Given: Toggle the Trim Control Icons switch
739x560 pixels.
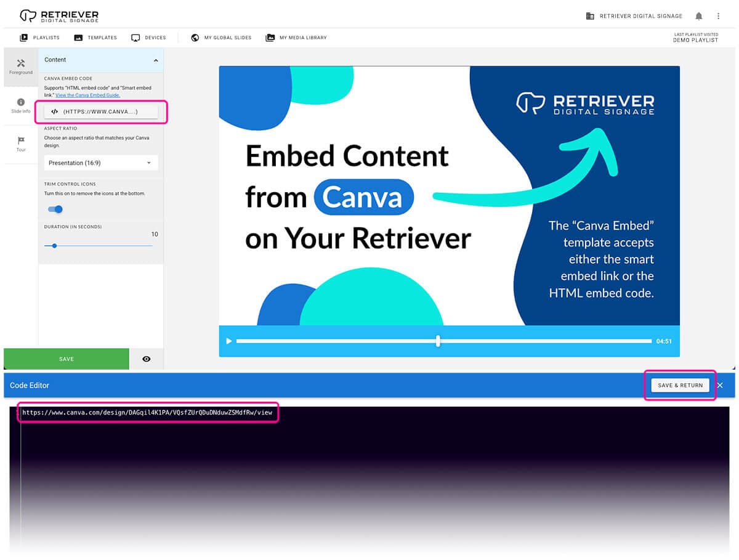Looking at the screenshot, I should 55,209.
